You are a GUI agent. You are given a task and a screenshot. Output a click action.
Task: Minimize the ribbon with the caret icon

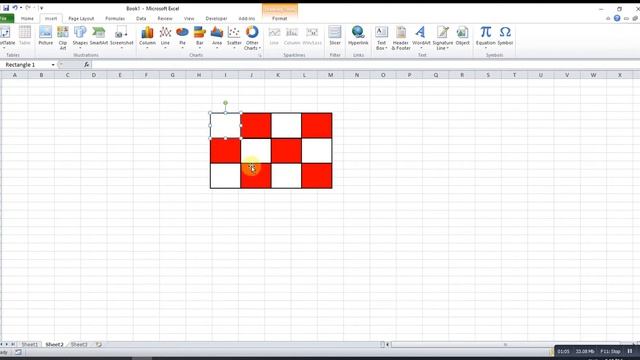click(608, 19)
